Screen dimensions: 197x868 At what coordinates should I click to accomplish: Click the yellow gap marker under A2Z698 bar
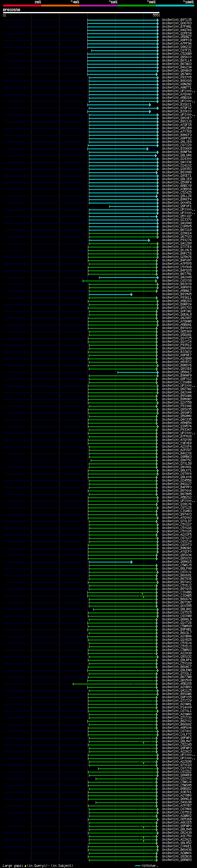(x=143, y=763)
